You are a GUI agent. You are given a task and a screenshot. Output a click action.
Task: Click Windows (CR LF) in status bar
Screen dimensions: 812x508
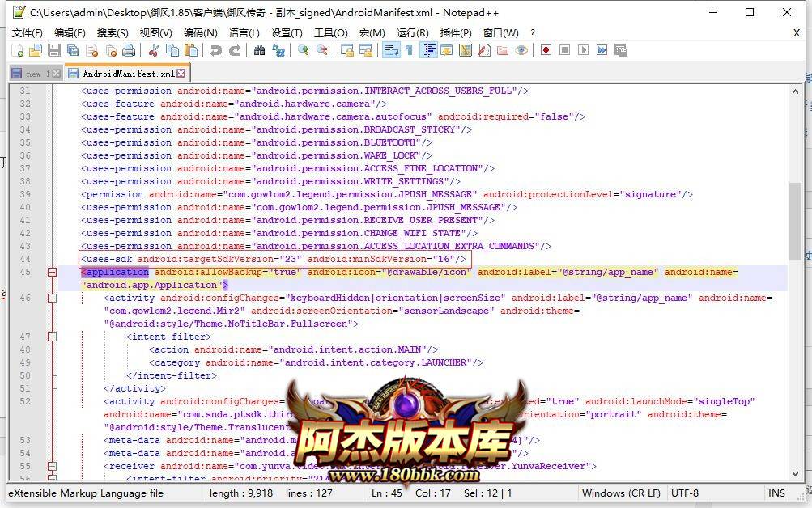point(621,493)
